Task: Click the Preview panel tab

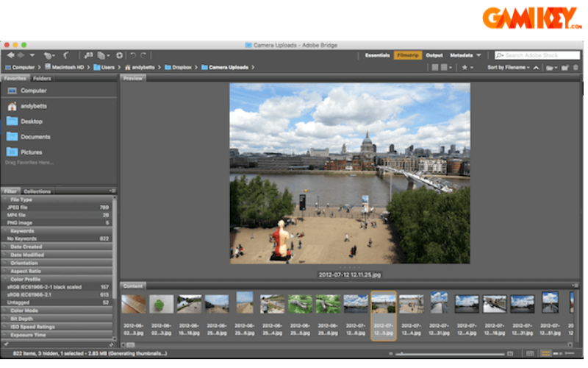Action: 133,78
